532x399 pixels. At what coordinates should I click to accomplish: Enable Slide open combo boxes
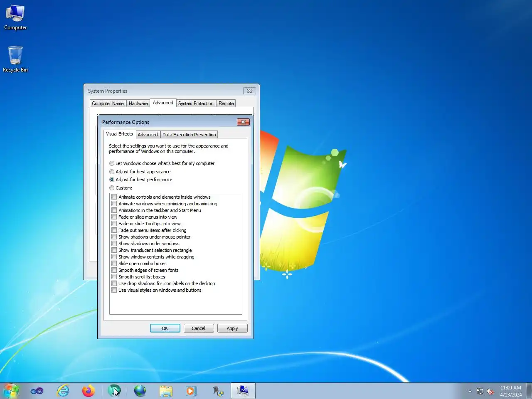pyautogui.click(x=114, y=264)
